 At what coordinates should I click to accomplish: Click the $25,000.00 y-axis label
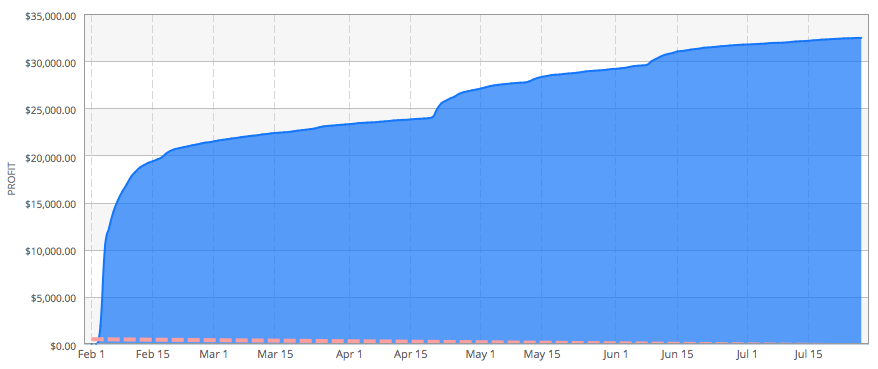(51, 110)
